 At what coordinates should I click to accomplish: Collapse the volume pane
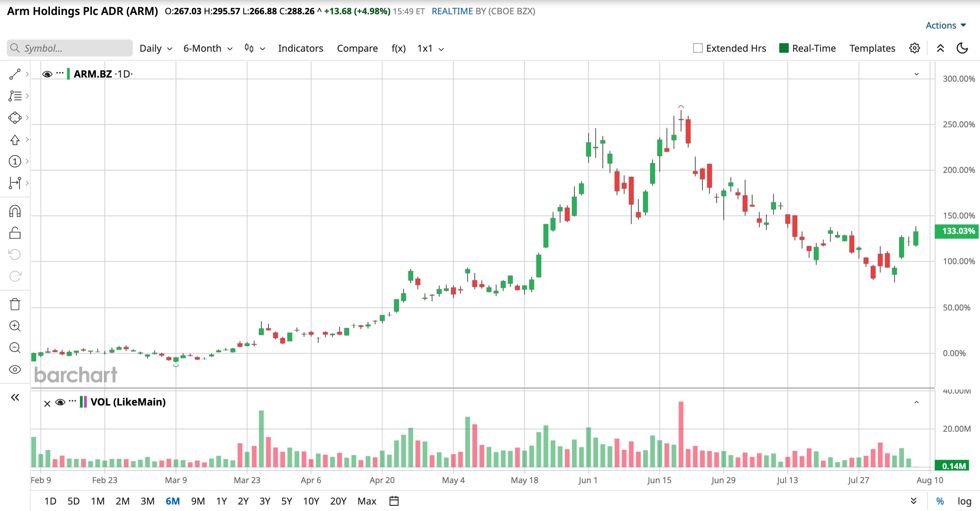pos(917,402)
